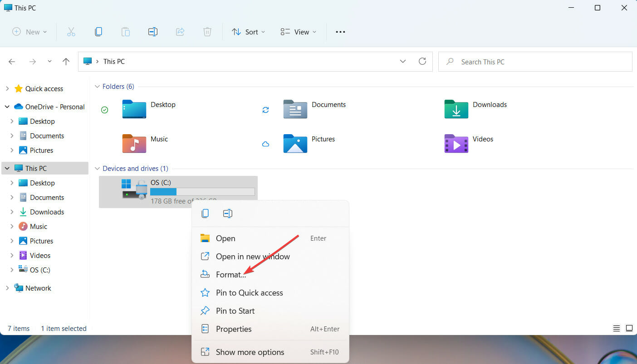The image size is (637, 364).
Task: Select the OS (C:) drive tile
Action: (x=178, y=192)
